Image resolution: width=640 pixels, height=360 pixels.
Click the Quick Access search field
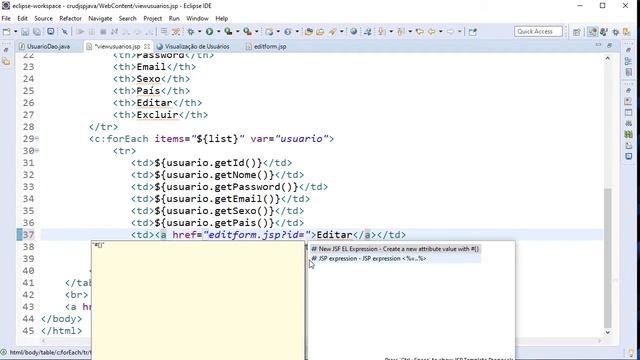coord(538,31)
